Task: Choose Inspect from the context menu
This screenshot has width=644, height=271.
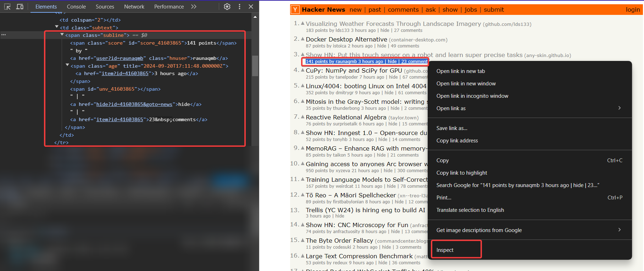Action: (445, 250)
